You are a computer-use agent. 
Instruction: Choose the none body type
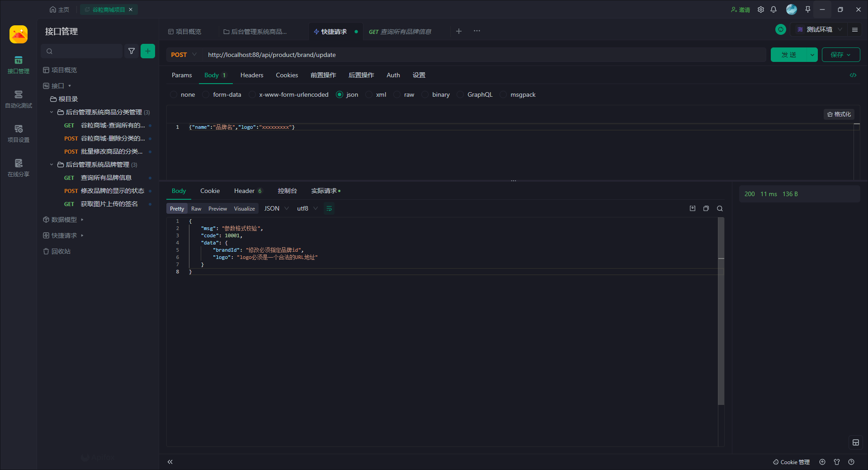click(x=174, y=94)
